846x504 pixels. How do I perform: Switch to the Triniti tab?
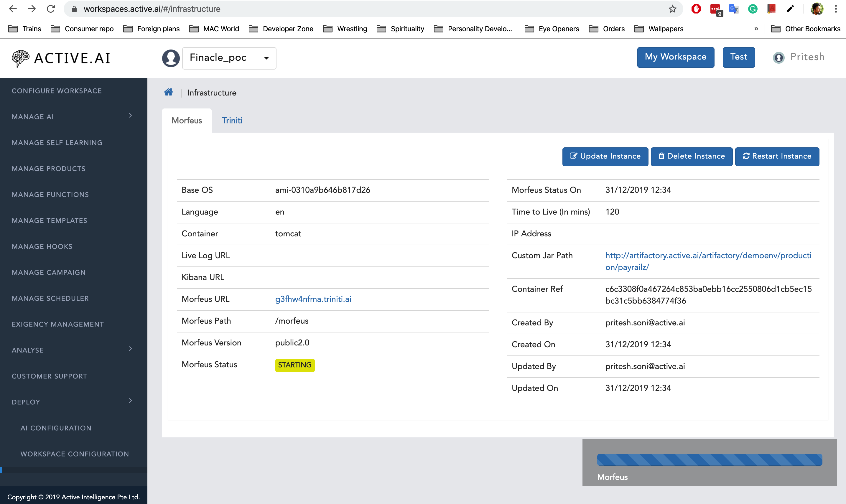pos(232,120)
